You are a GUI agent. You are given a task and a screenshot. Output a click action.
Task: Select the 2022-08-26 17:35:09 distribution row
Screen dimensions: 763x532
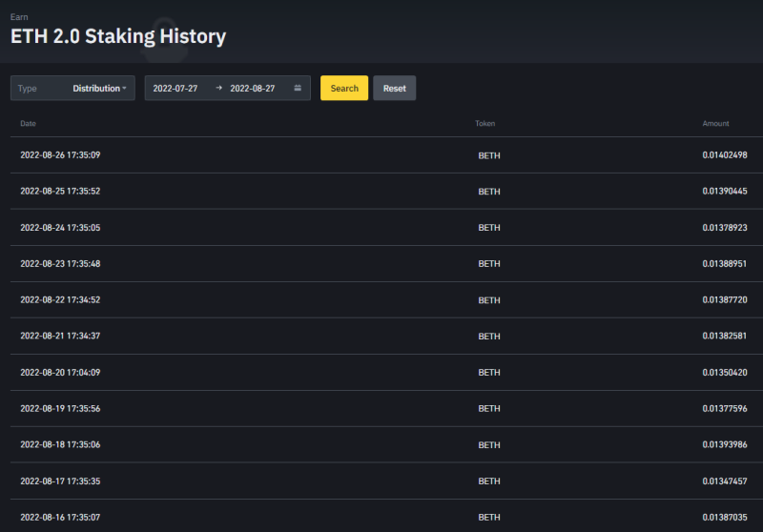[386, 155]
